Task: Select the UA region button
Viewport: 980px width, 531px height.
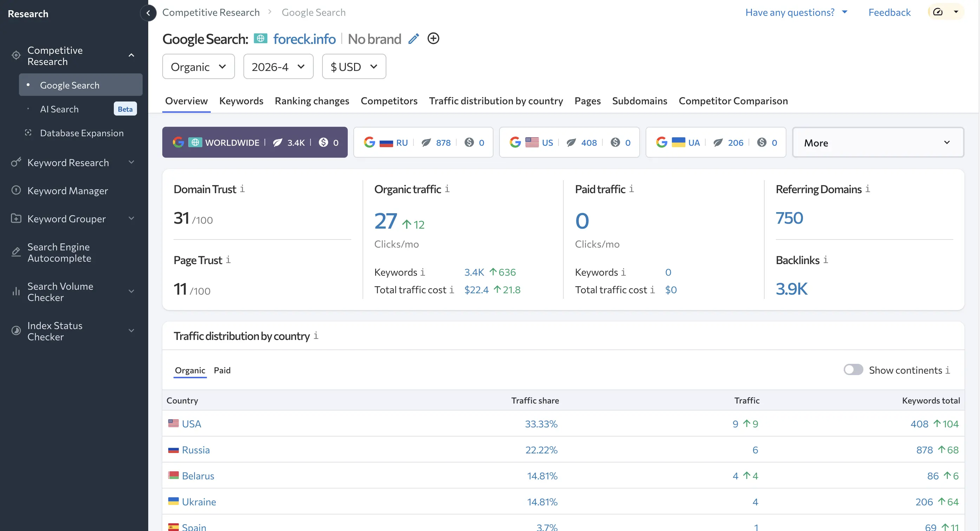Action: tap(716, 142)
